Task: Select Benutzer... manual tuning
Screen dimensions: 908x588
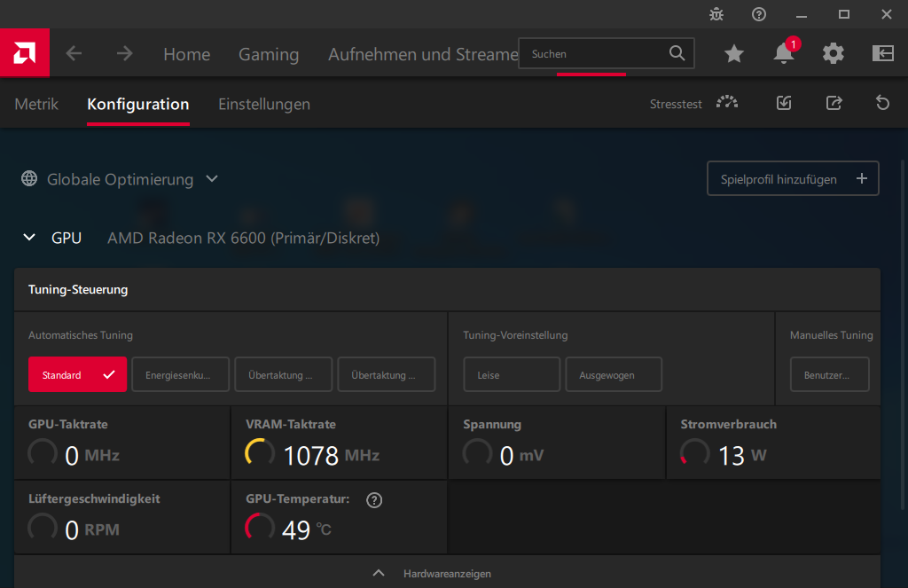Action: pos(829,375)
